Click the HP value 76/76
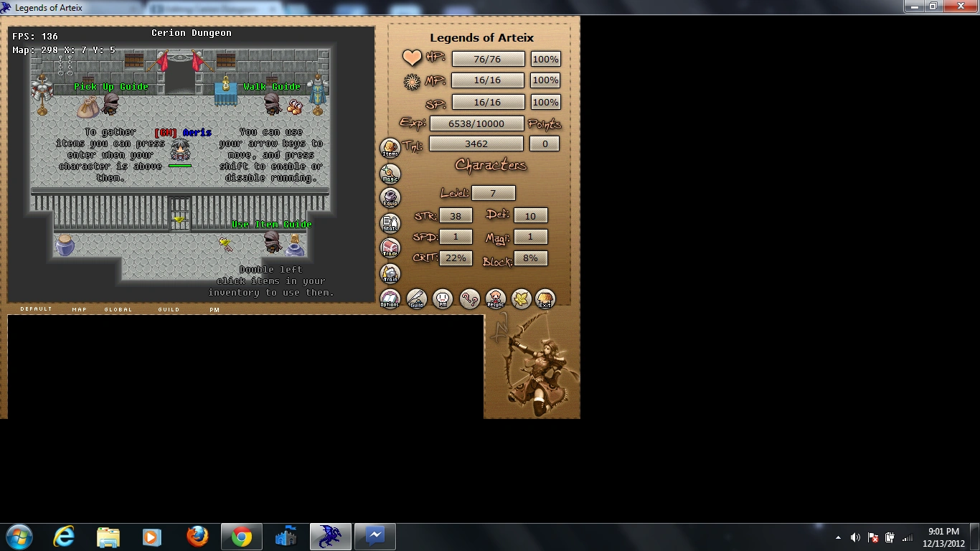Image resolution: width=980 pixels, height=551 pixels. [489, 59]
